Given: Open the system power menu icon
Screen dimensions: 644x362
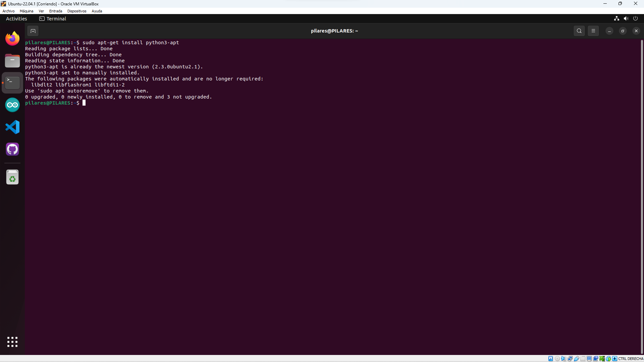Looking at the screenshot, I should coord(635,18).
